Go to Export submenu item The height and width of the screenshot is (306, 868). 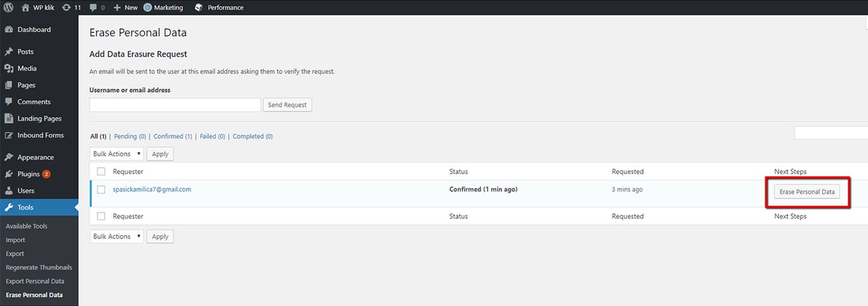[x=15, y=253]
